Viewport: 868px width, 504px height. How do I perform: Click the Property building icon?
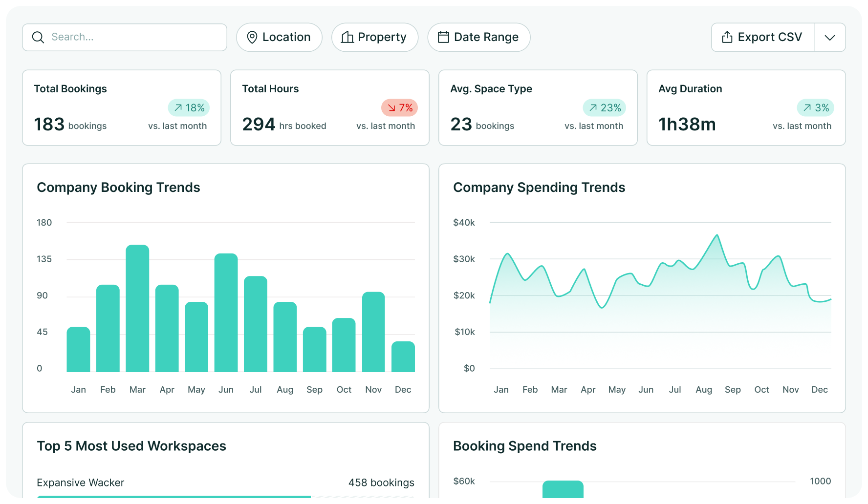point(347,37)
